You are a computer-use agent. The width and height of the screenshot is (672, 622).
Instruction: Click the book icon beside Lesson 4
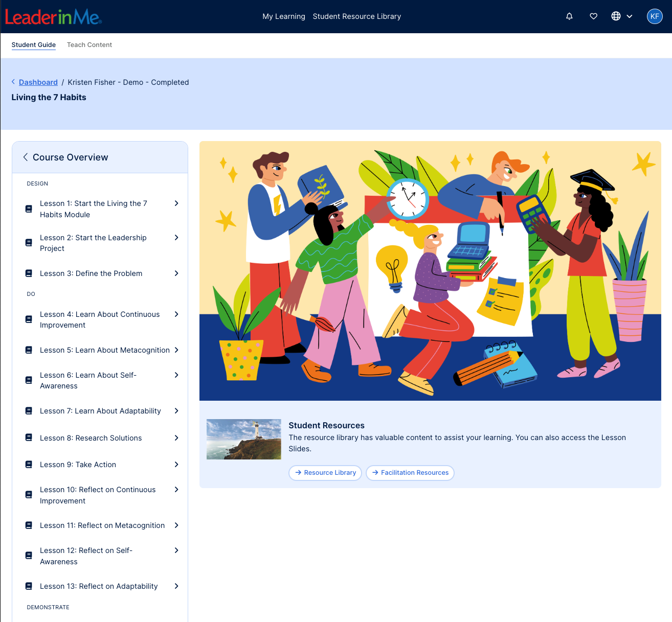coord(29,319)
